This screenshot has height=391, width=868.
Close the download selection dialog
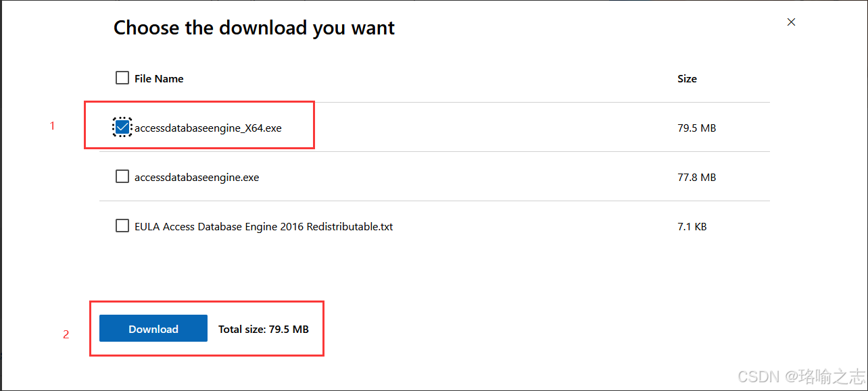pyautogui.click(x=791, y=22)
